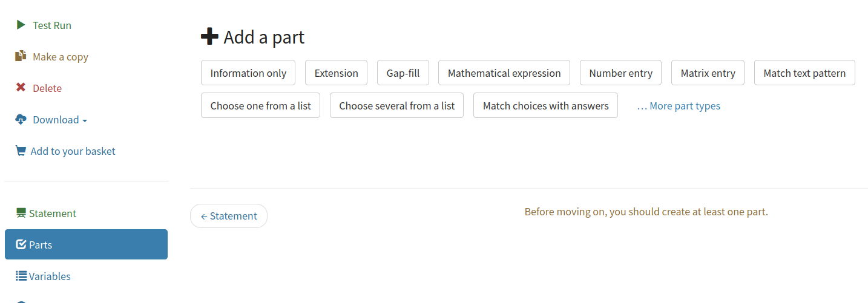Open the Statement section in sidebar
The height and width of the screenshot is (303, 868).
point(52,213)
